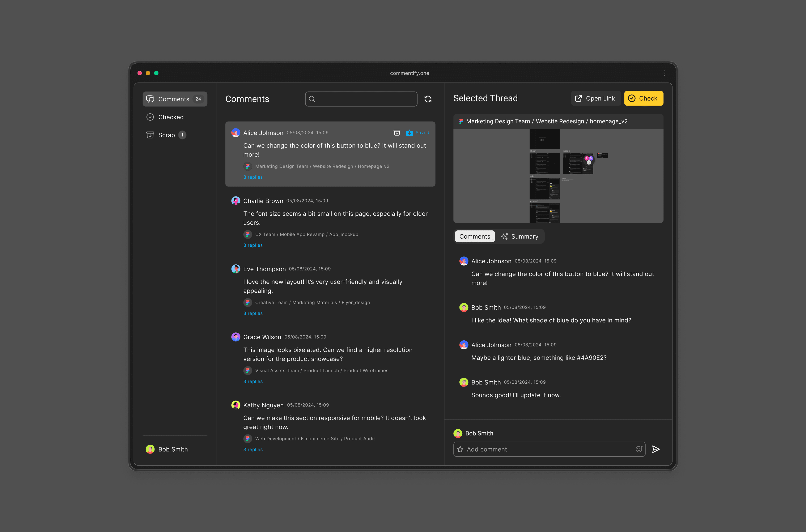806x532 pixels.
Task: Click the comments search input field
Action: pos(361,99)
